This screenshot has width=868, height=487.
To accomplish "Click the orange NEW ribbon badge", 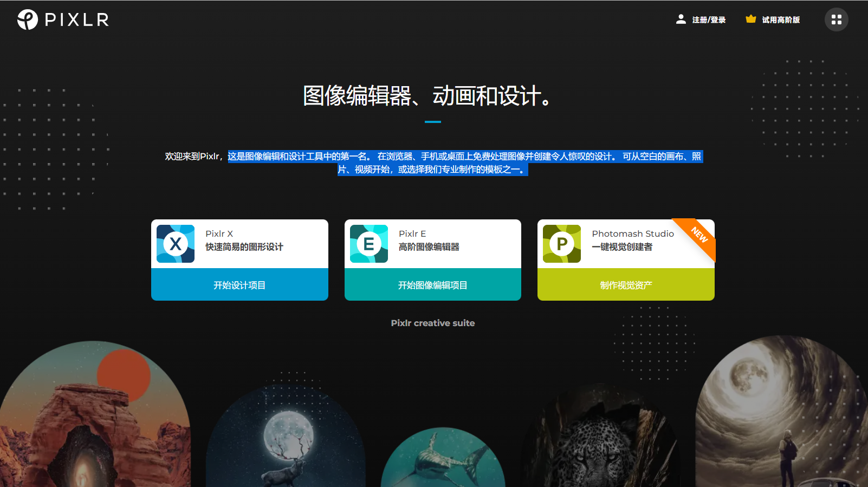I will 700,235.
